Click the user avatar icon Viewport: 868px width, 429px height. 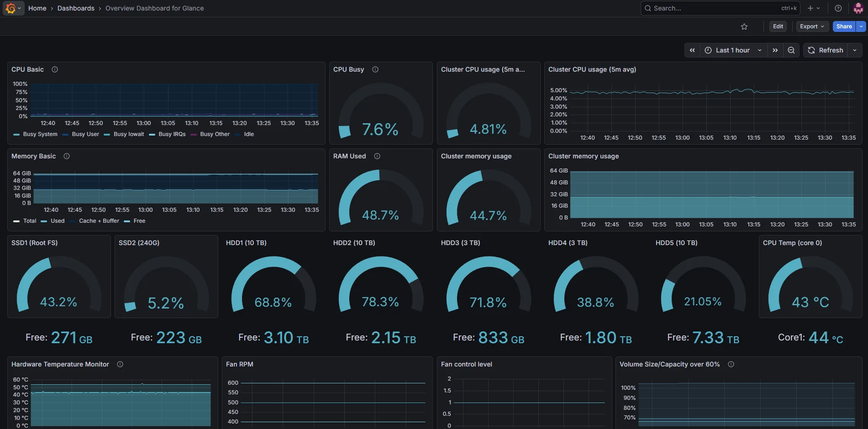858,8
